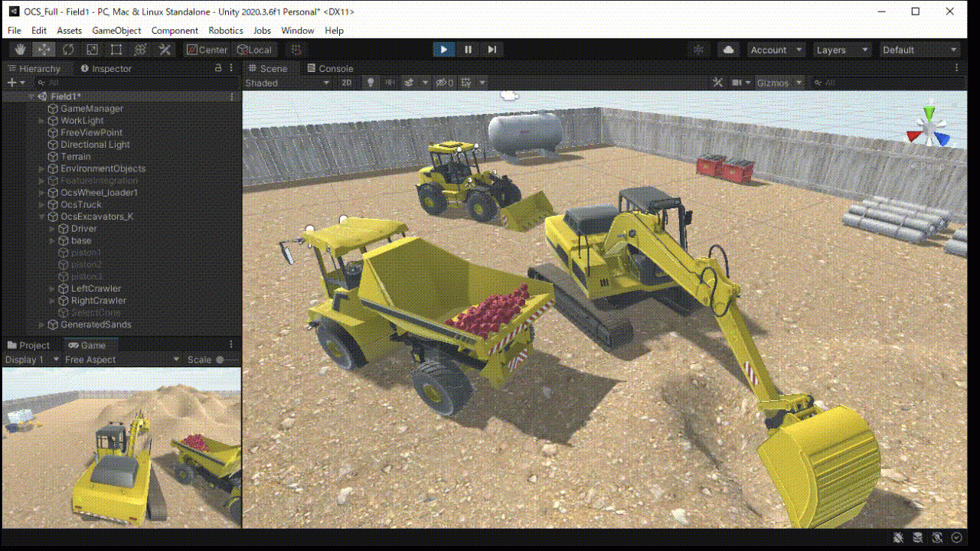Screen dimensions: 980x551
Task: Toggle the 2D scene view mode
Action: click(346, 82)
